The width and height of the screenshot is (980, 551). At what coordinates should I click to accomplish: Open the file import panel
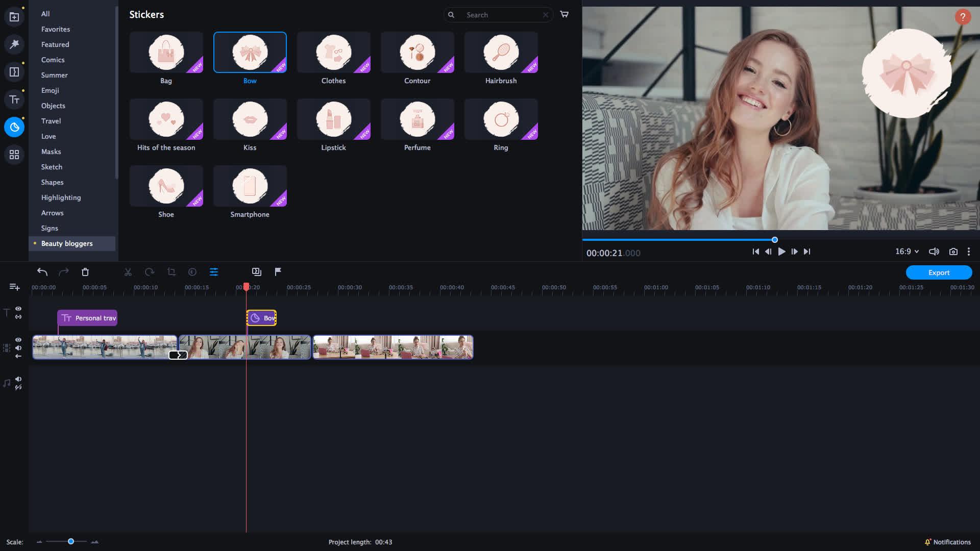(x=14, y=16)
